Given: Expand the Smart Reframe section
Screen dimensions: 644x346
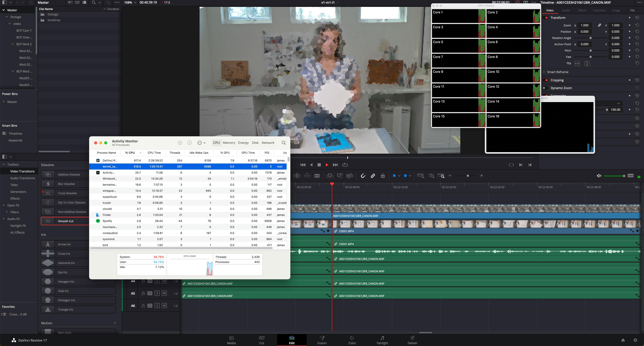Looking at the screenshot, I should coord(544,72).
